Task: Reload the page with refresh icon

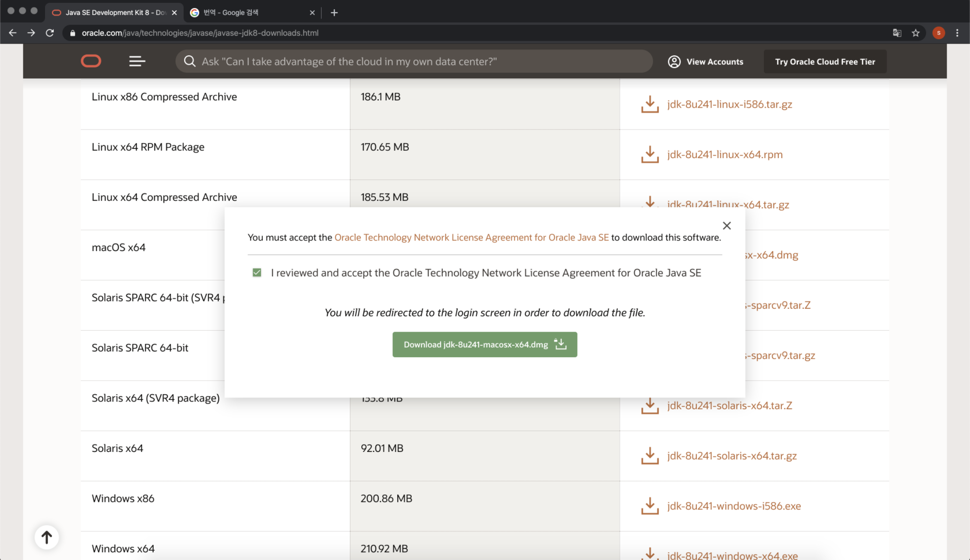Action: coord(49,33)
